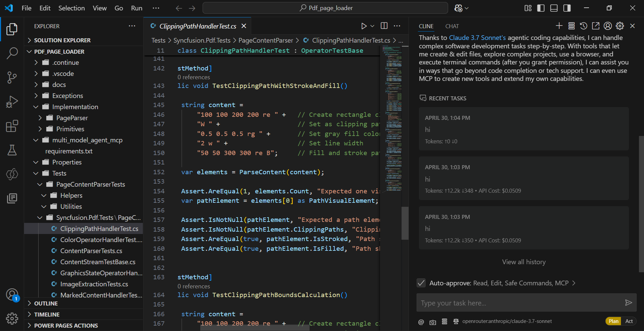The image size is (644, 331).
Task: Switch Cline to Act mode
Action: 629,321
